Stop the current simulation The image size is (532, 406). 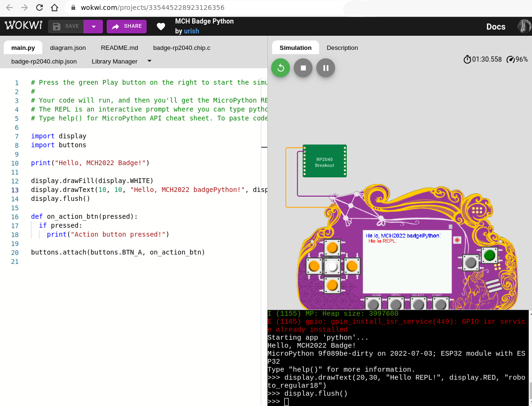click(303, 68)
